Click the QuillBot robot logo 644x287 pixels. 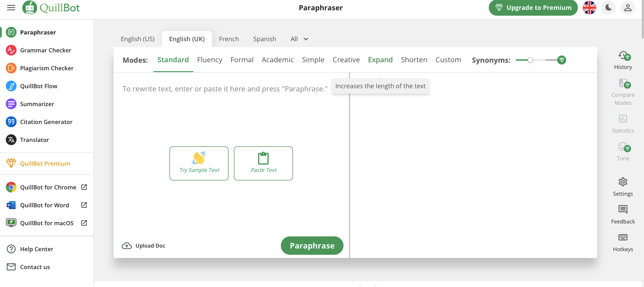point(30,8)
